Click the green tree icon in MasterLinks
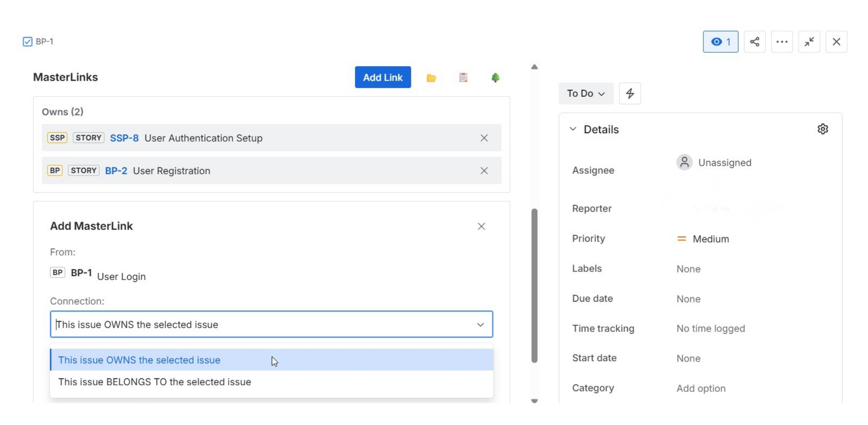Image resolution: width=868 pixels, height=425 pixels. (495, 77)
